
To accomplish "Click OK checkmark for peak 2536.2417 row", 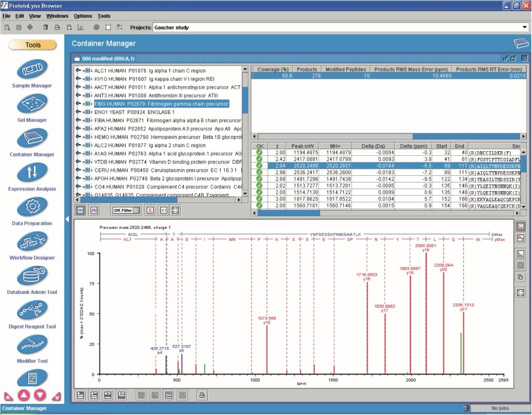I will tap(259, 173).
